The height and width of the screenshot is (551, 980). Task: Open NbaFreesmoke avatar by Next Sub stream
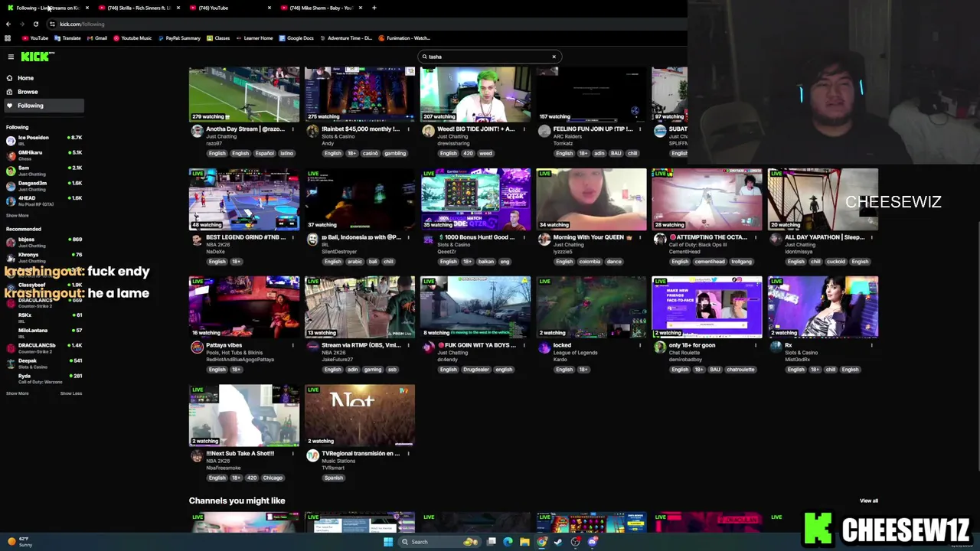[197, 456]
